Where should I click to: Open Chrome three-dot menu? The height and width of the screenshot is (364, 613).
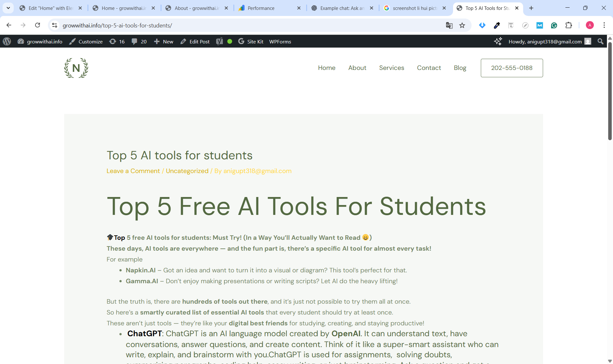point(604,25)
